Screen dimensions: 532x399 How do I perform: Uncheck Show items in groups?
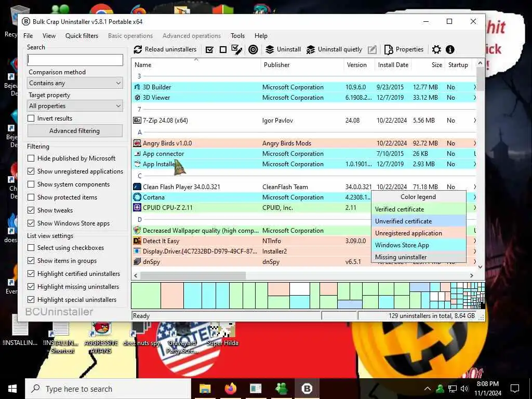tap(31, 261)
